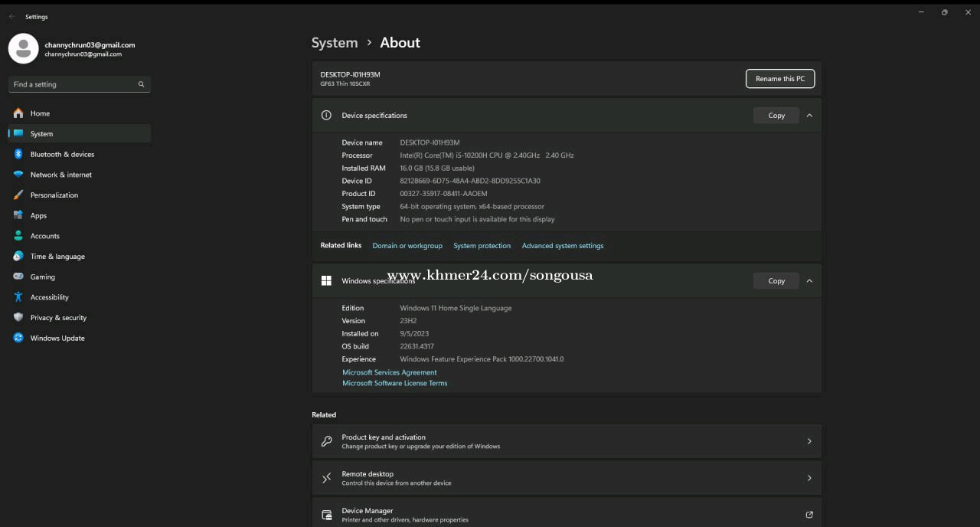Click the Bluetooth icon in sidebar

[18, 154]
